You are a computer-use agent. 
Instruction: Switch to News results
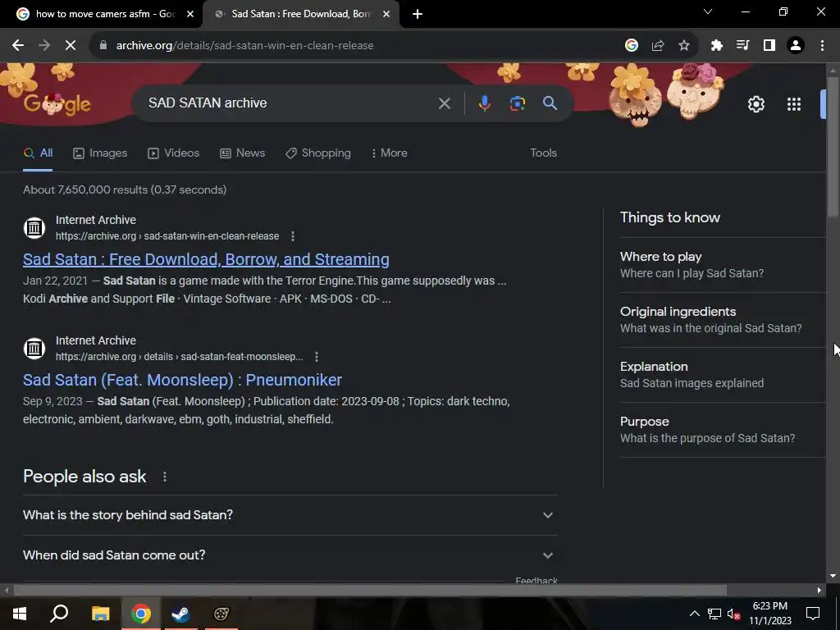(x=243, y=153)
